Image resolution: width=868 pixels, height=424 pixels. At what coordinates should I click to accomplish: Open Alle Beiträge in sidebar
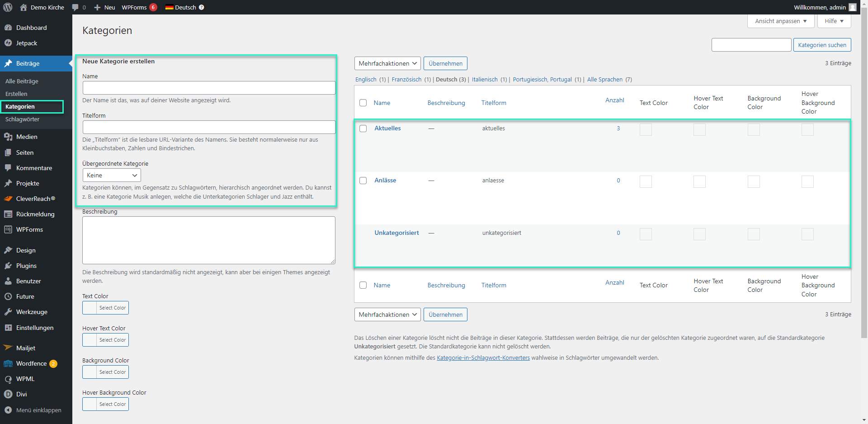coord(22,81)
